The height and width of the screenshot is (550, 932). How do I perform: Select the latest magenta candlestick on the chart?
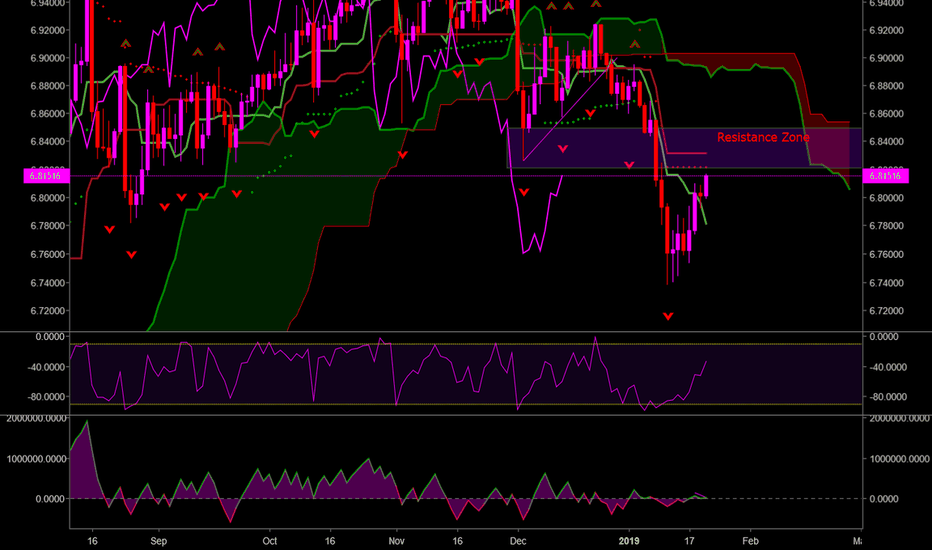click(x=706, y=186)
